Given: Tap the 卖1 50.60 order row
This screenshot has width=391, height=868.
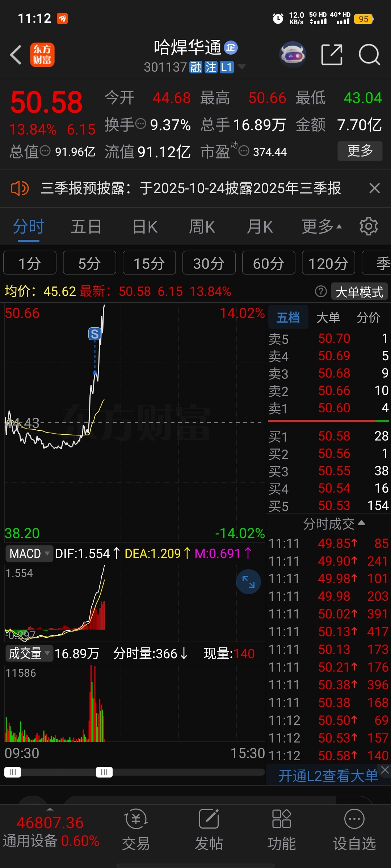Looking at the screenshot, I should coord(329,408).
